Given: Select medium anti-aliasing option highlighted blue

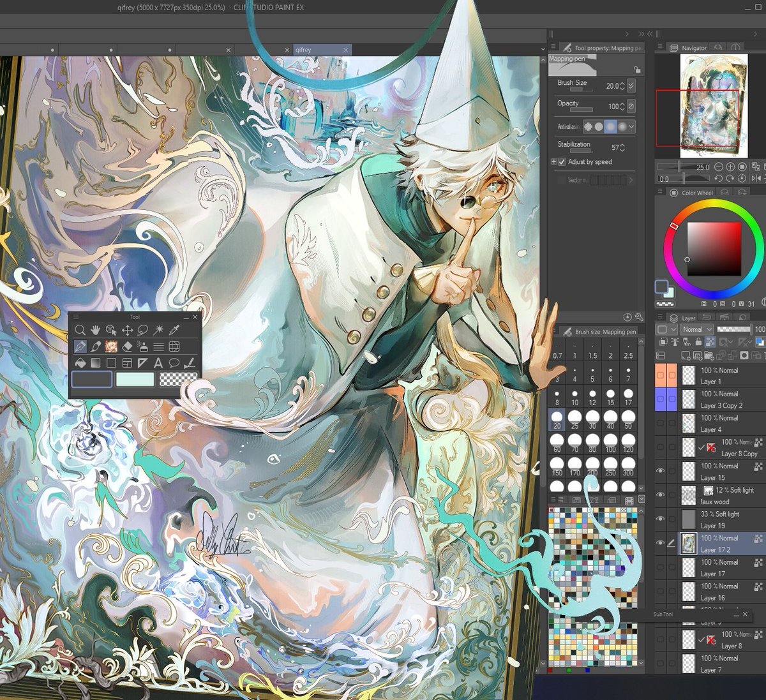Looking at the screenshot, I should click(610, 126).
